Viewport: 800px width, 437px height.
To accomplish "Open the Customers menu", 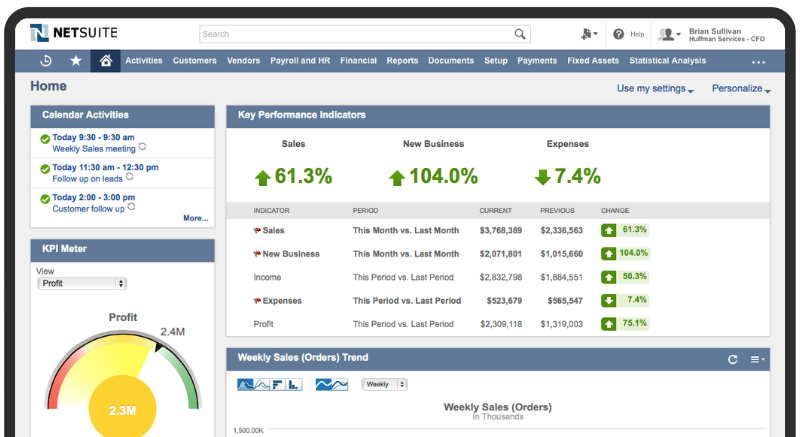I will 194,61.
